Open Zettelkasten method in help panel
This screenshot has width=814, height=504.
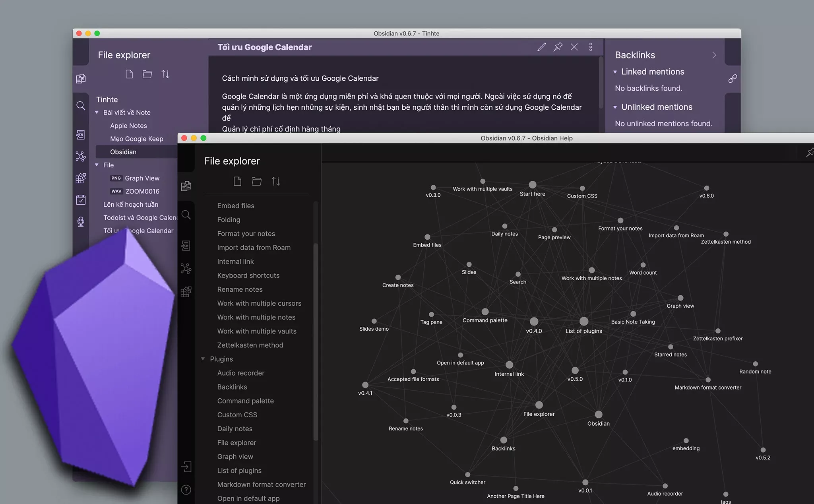[250, 345]
